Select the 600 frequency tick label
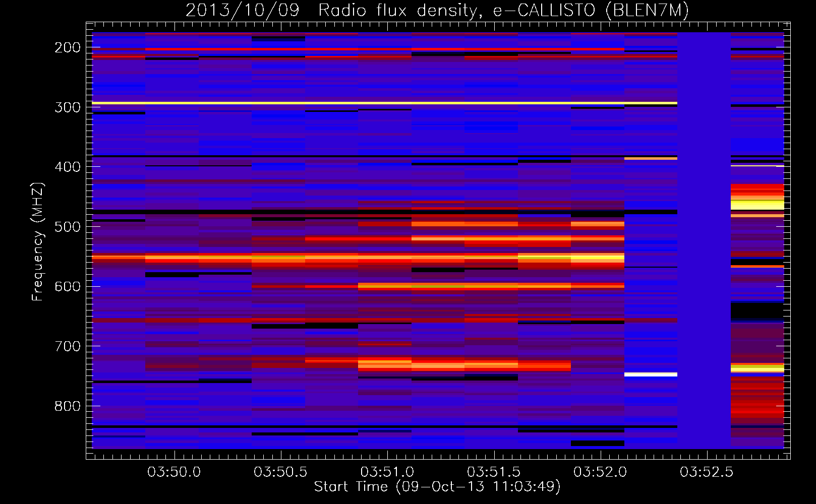816x504 pixels. click(x=68, y=287)
